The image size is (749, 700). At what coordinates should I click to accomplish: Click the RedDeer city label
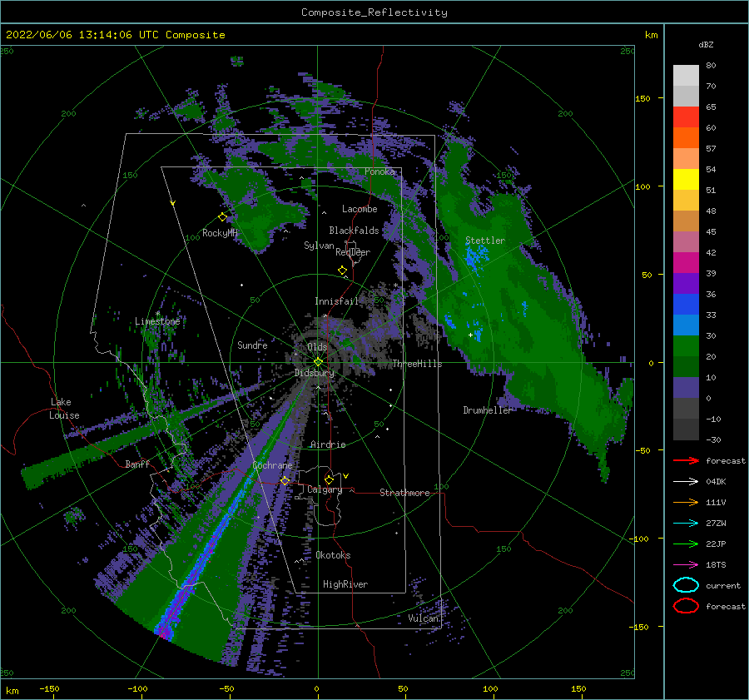click(x=353, y=252)
